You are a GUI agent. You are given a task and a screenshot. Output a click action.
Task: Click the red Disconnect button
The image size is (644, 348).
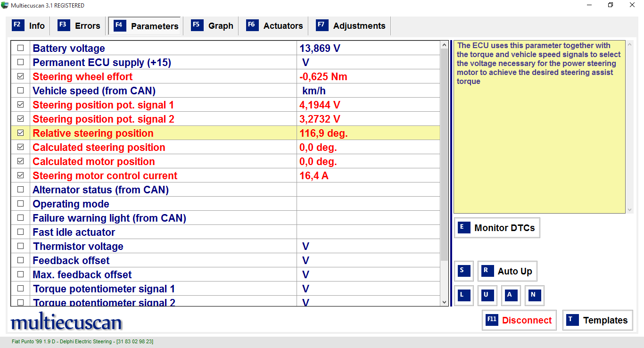pyautogui.click(x=519, y=320)
